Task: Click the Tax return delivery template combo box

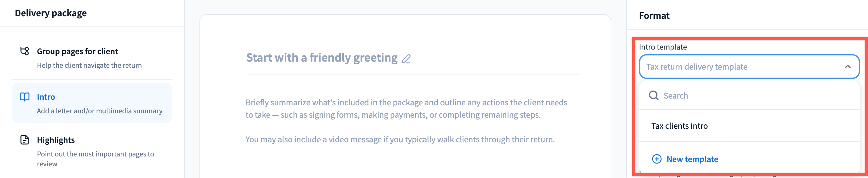Action: (741, 67)
